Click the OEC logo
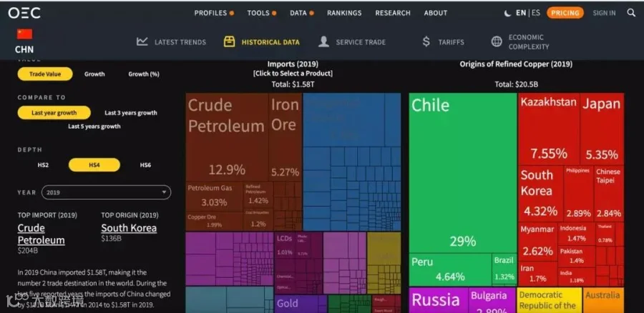 (x=24, y=13)
